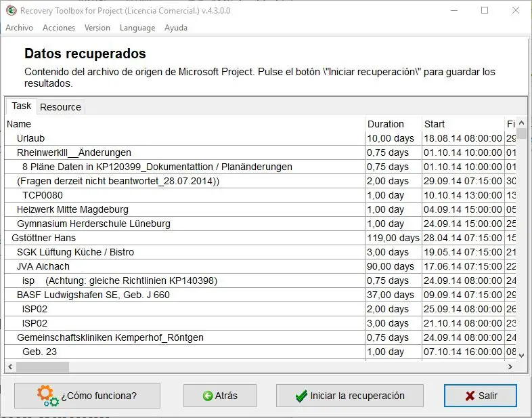The width and height of the screenshot is (532, 418).
Task: Click the horizontal scrollbar left arrow
Action: 10,367
